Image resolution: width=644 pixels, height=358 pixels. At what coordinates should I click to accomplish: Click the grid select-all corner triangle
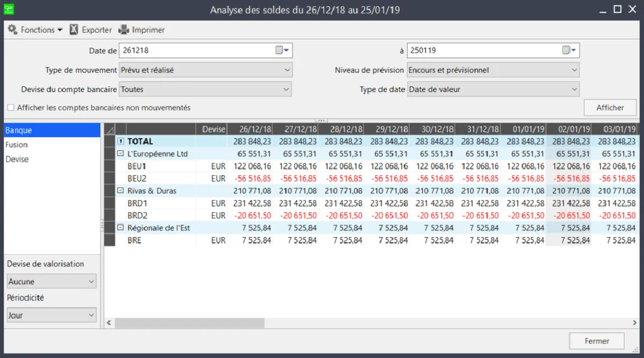(109, 130)
